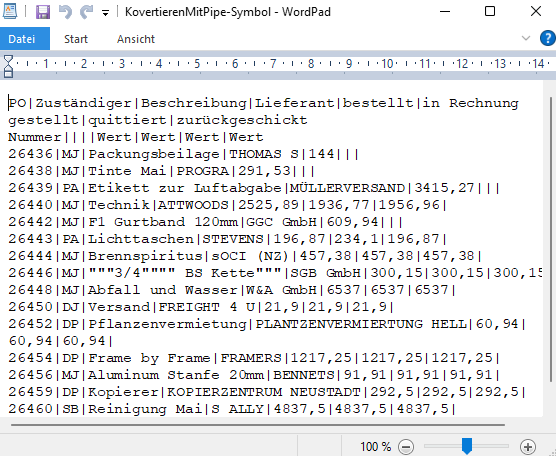Redo the last action

click(x=87, y=12)
